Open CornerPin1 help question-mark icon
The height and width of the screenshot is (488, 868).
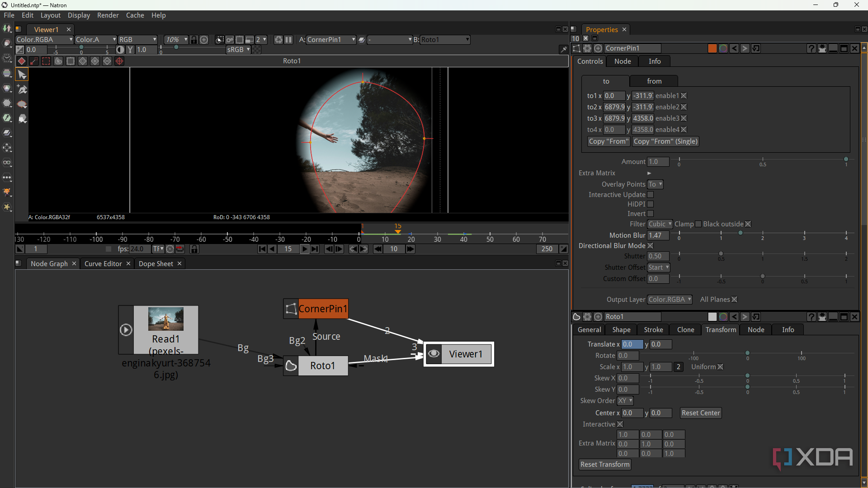point(811,48)
